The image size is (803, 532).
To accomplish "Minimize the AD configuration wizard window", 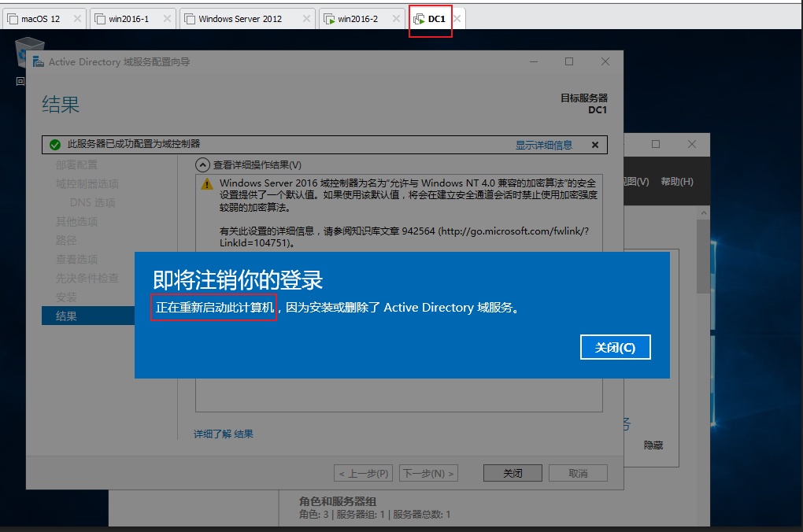I will [x=534, y=61].
